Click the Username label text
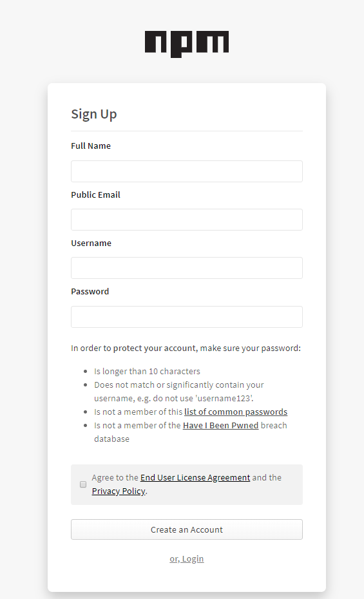Viewport: 364px width, 599px height. click(x=91, y=243)
